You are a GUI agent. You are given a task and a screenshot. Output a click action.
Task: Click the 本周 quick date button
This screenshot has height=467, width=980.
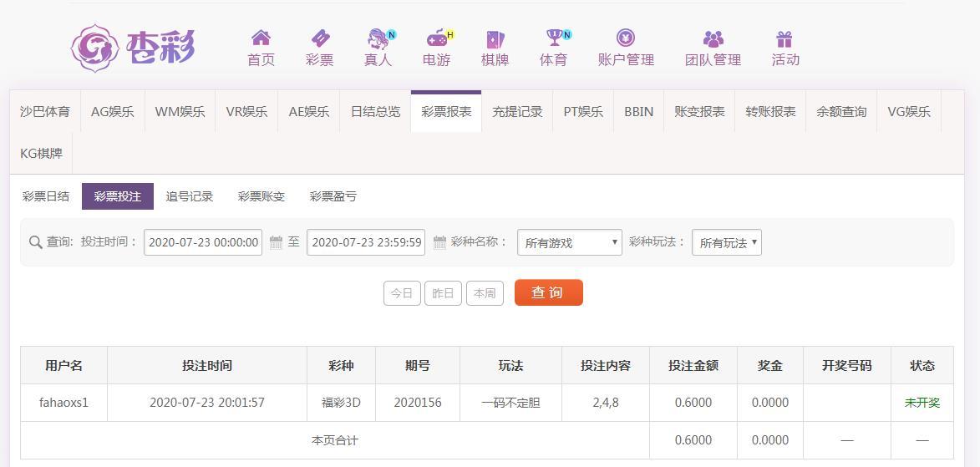click(x=485, y=293)
